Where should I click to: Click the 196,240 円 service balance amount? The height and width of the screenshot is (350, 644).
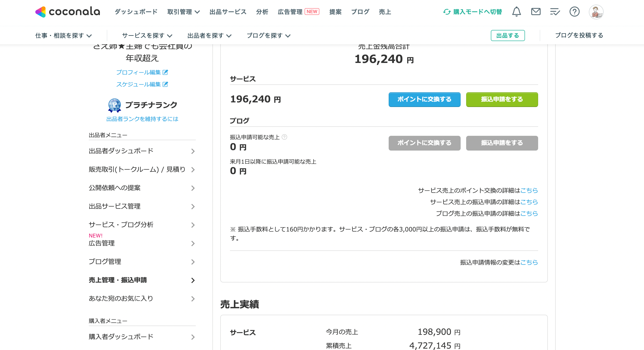coord(256,99)
